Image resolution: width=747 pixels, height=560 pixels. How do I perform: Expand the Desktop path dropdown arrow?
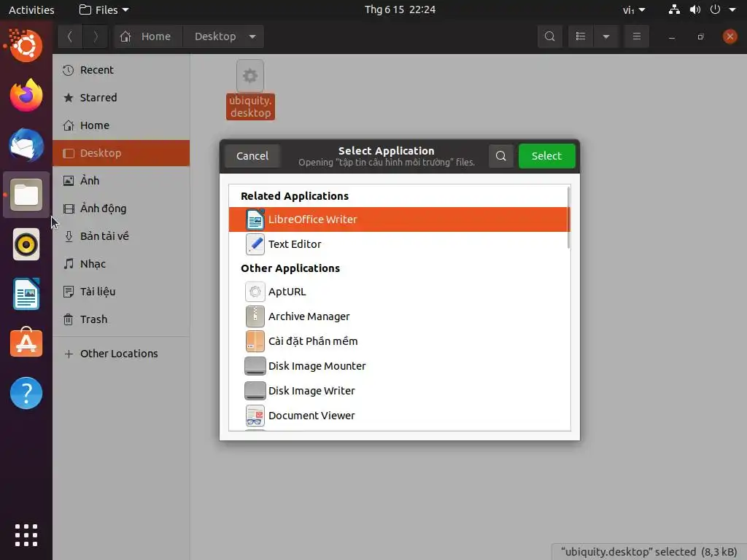click(x=252, y=36)
